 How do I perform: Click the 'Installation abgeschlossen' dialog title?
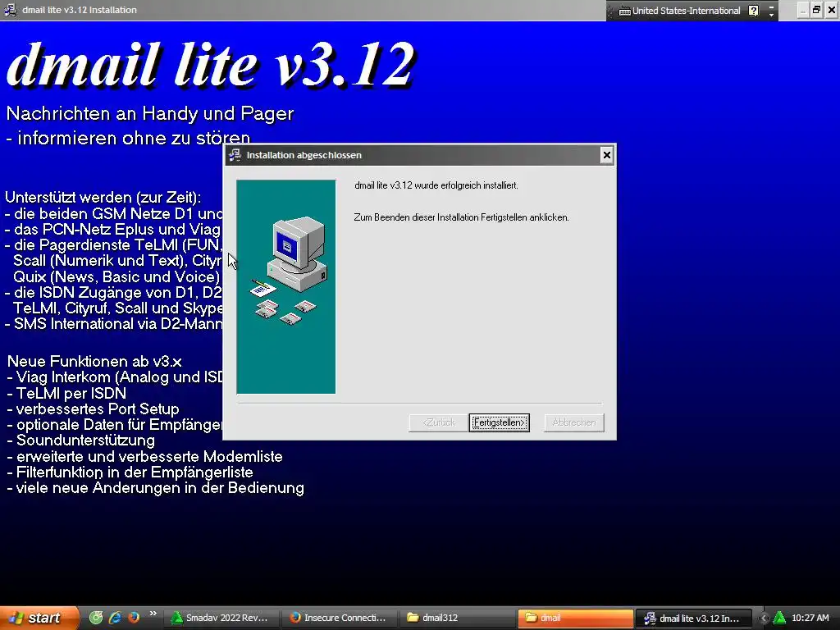tap(304, 155)
